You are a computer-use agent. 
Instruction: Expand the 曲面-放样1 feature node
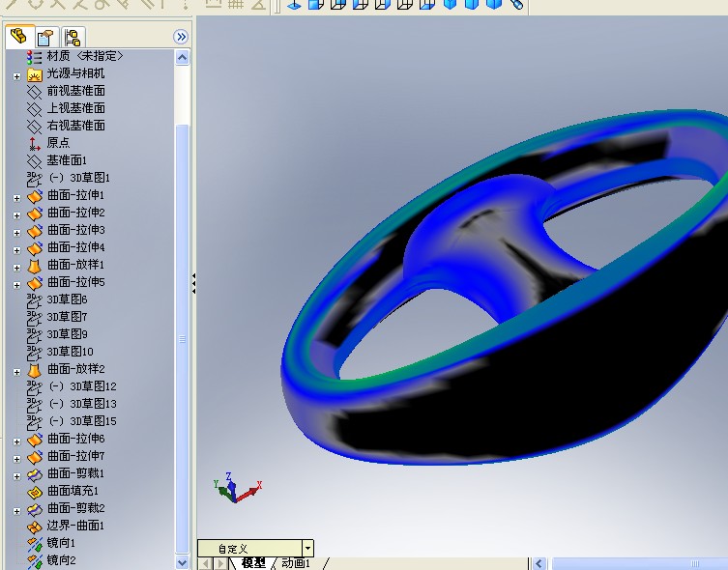pos(16,268)
